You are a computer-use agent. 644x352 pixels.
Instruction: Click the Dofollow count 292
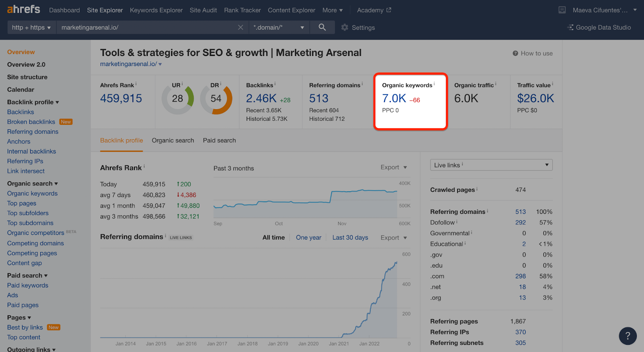point(520,222)
